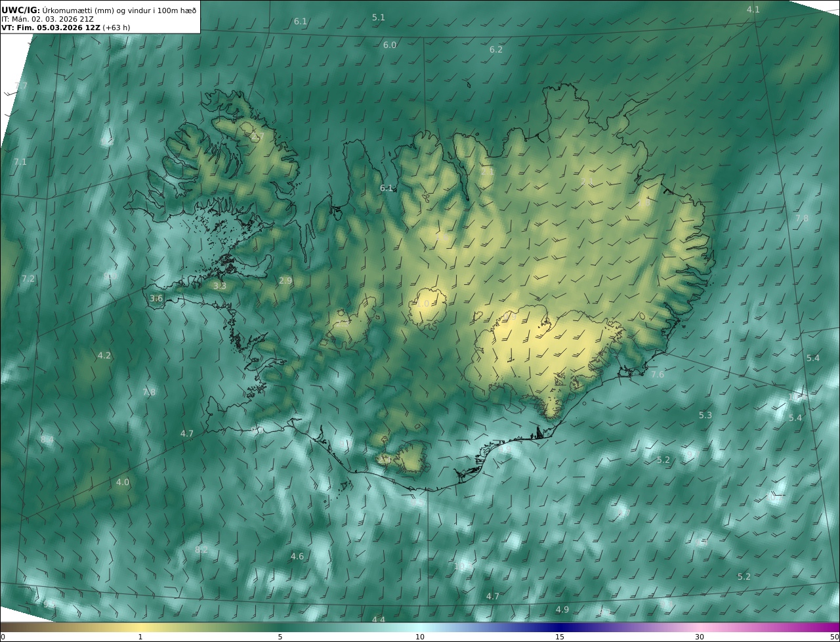840x642 pixels.
Task: Click the map value label 4.1
Action: pos(753,10)
